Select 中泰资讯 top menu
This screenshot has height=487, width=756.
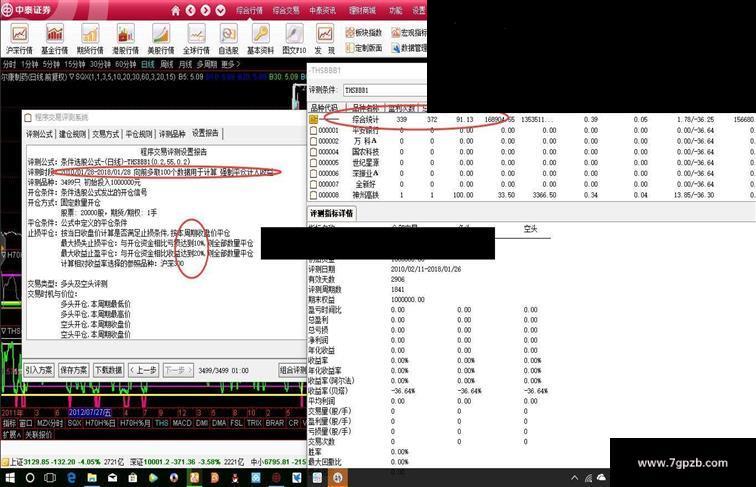tap(322, 10)
